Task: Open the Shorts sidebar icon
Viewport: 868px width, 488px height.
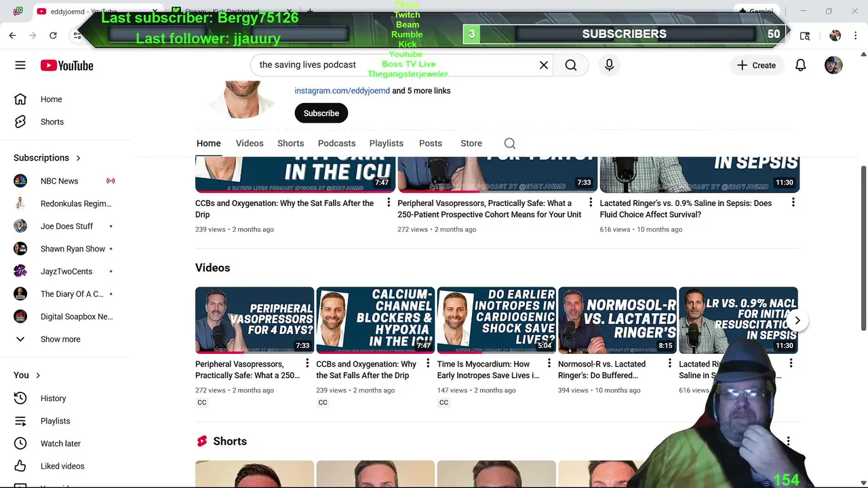Action: [x=20, y=122]
